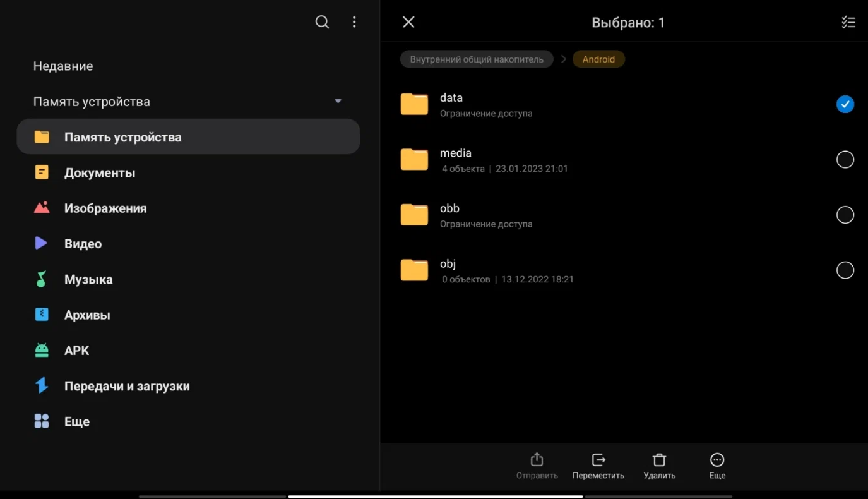
Task: Click the breadcrumb chevron before Android
Action: click(563, 59)
